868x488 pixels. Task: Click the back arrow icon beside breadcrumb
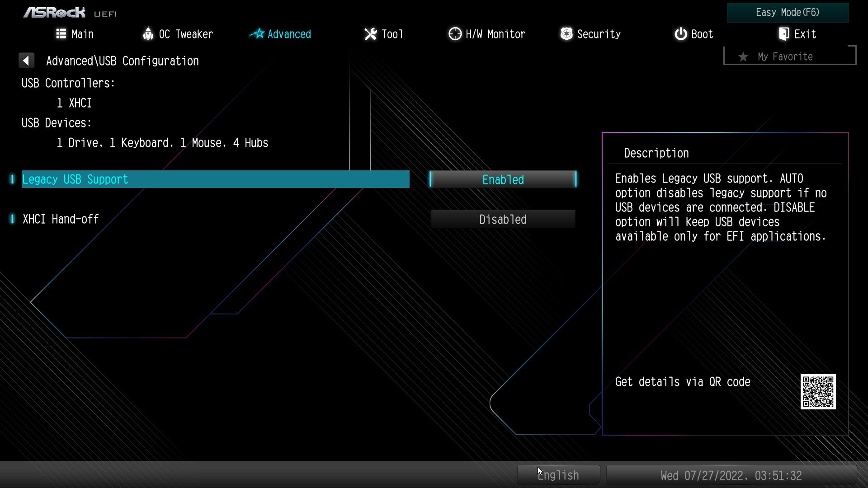[26, 61]
